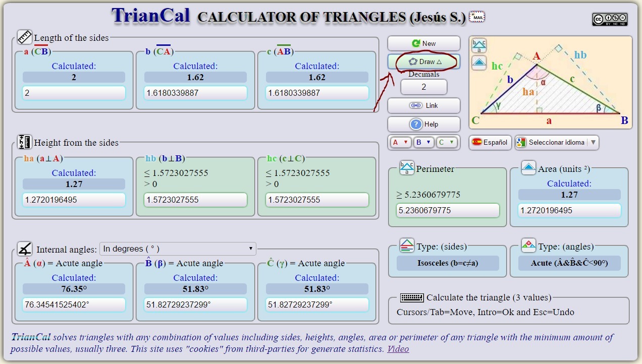Click the ruler icon beside Length of the sides
Viewport: 642px width, 364px height.
pyautogui.click(x=25, y=37)
